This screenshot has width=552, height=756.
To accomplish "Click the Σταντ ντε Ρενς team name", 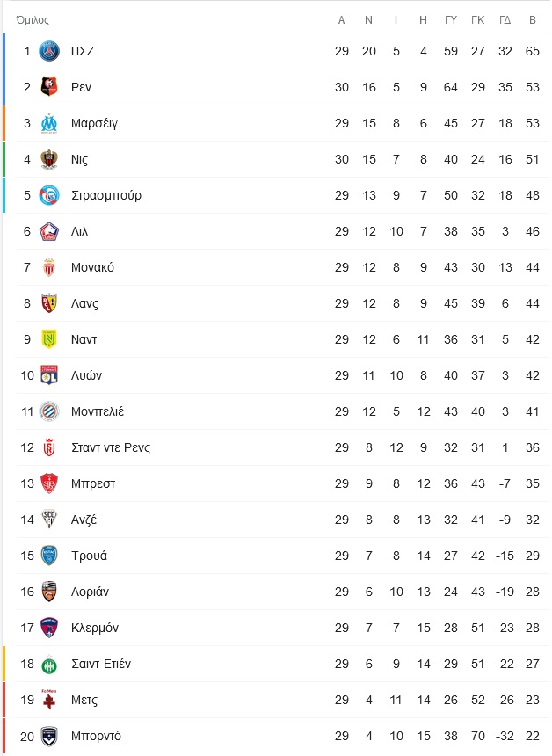I will pos(111,447).
